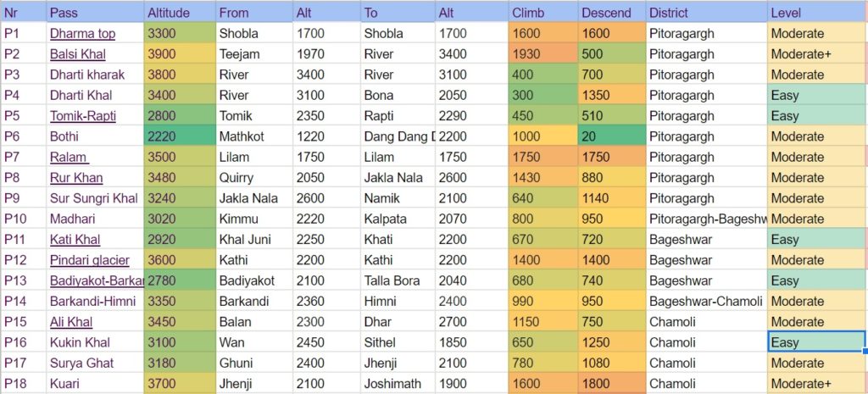Click the P10 row number cell

23,219
